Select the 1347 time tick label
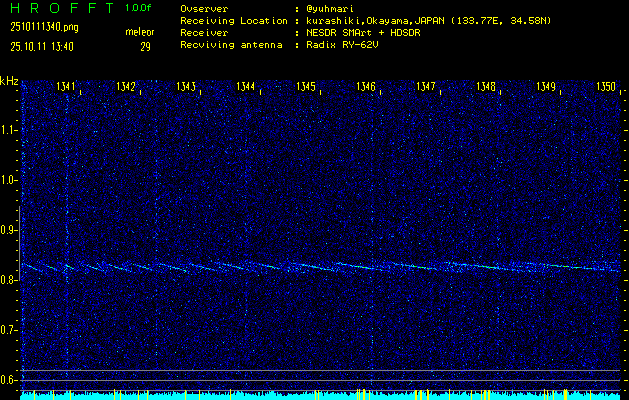 tap(426, 88)
